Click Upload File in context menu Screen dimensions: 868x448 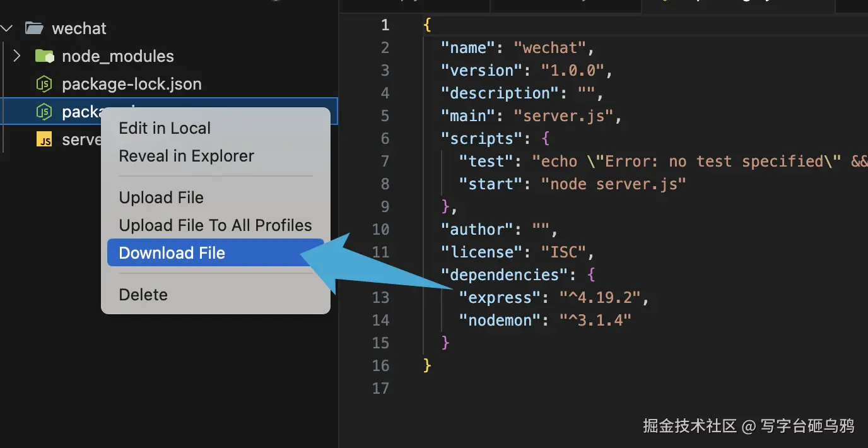click(x=161, y=197)
